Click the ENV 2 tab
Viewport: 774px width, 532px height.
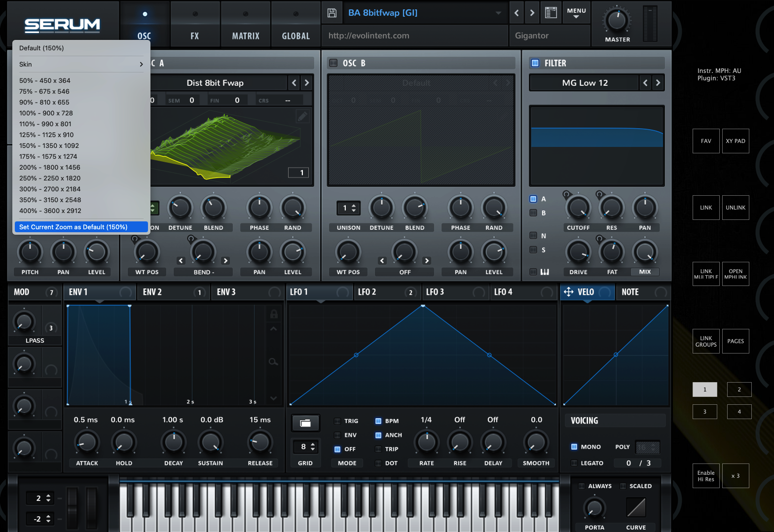pyautogui.click(x=173, y=292)
